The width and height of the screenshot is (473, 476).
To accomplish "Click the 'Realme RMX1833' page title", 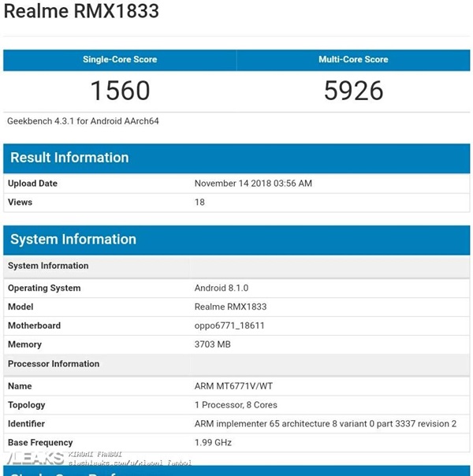I will 81,11.
